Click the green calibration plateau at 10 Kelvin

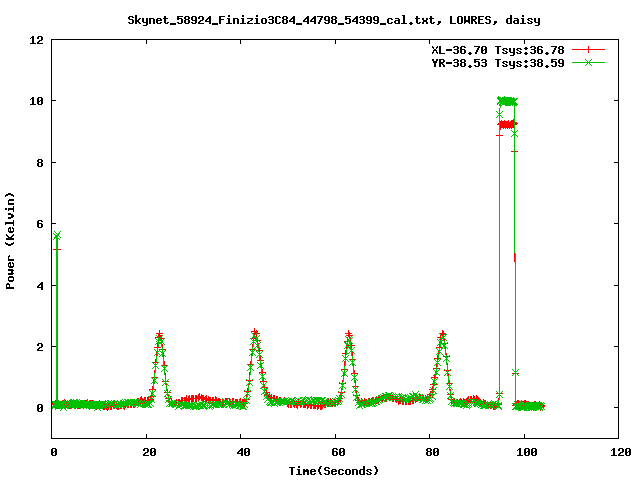(x=507, y=101)
